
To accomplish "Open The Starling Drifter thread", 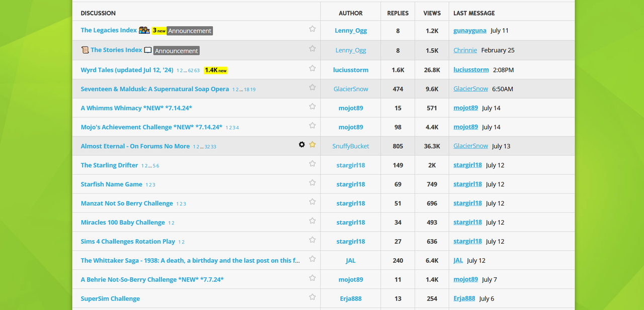I will coord(109,165).
